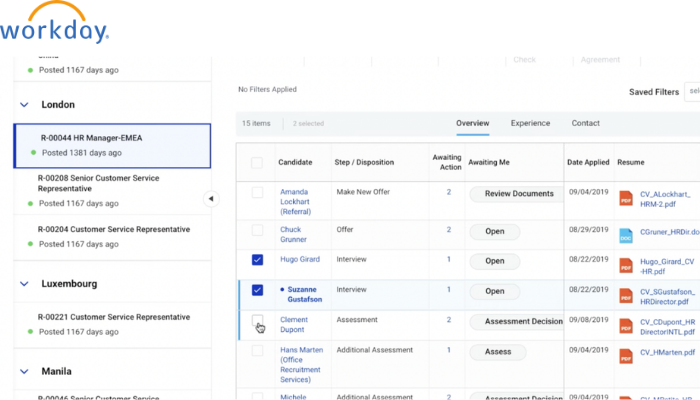The image size is (700, 400).
Task: Select R-00044 HR Manager-EMEA requisition
Action: (x=112, y=146)
